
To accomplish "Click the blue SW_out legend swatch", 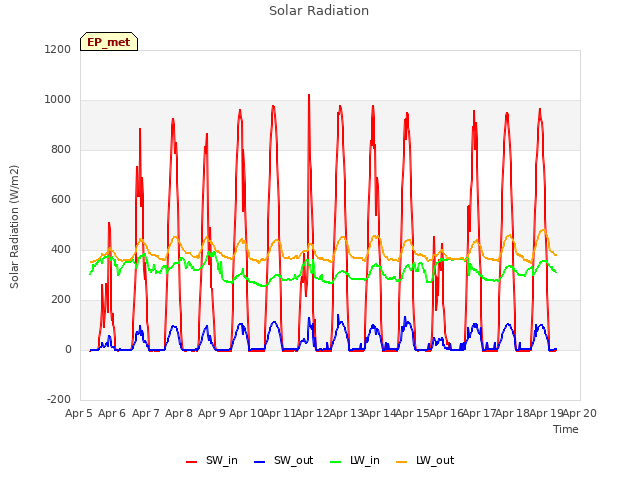I will point(260,462).
